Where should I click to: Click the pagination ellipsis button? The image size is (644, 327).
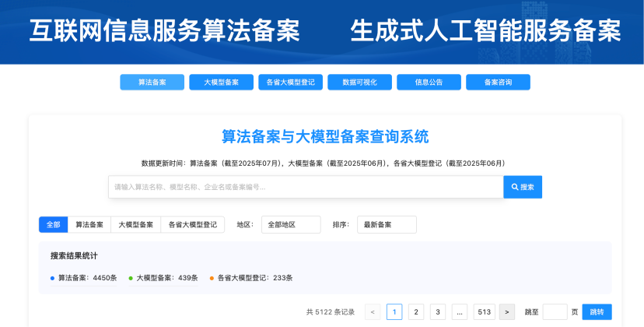click(460, 311)
